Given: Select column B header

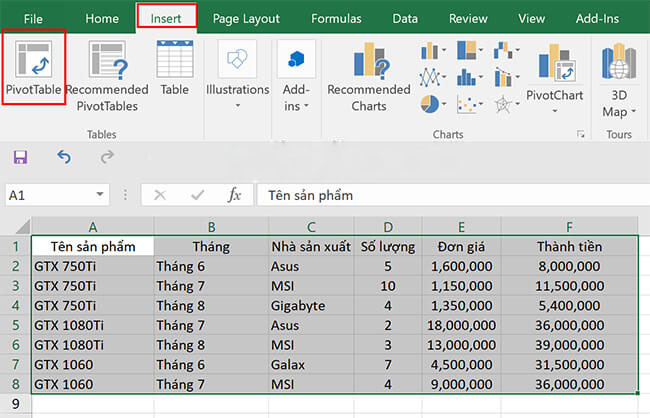Looking at the screenshot, I should point(211,227).
